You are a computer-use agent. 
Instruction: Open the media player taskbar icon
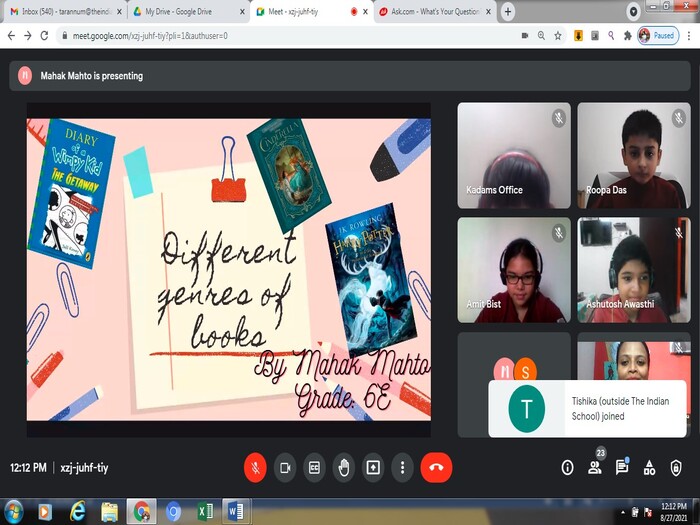click(44, 512)
